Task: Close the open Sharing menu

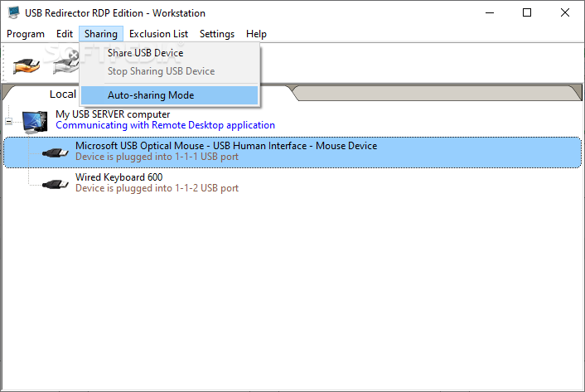Action: (101, 34)
